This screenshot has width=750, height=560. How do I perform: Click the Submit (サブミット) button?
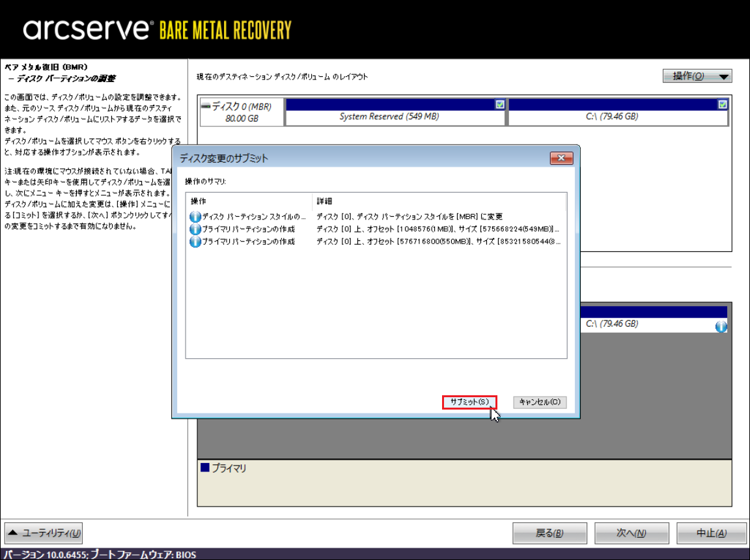[x=469, y=402]
